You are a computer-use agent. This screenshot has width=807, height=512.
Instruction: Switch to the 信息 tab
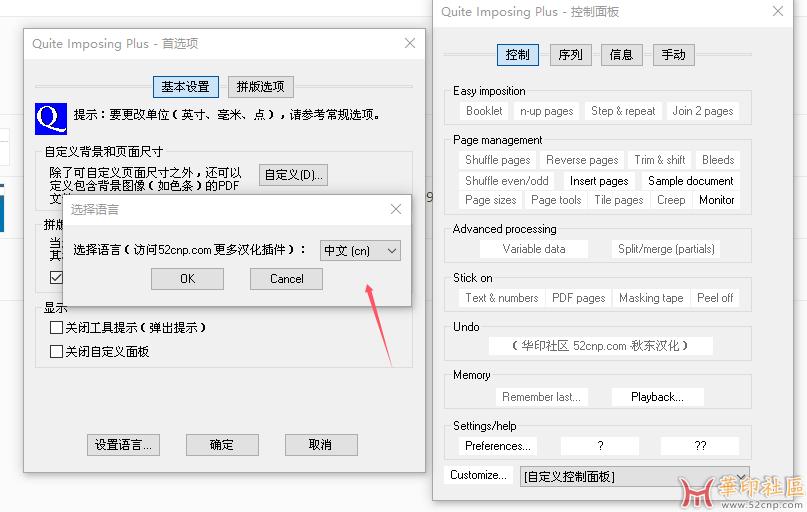621,55
